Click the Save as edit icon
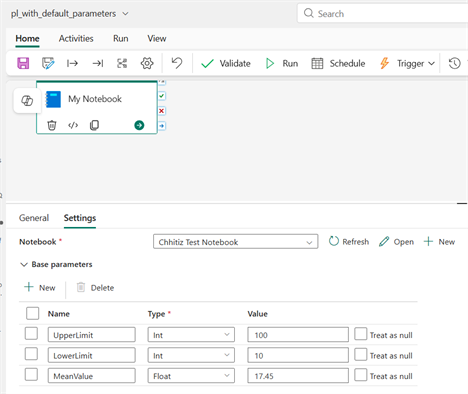This screenshot has height=394, width=468. [x=48, y=63]
